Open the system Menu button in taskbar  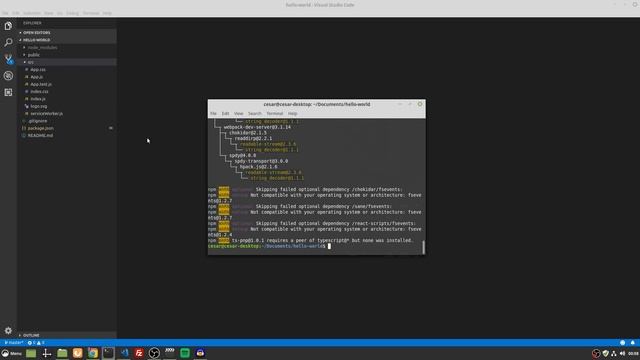pos(11,353)
